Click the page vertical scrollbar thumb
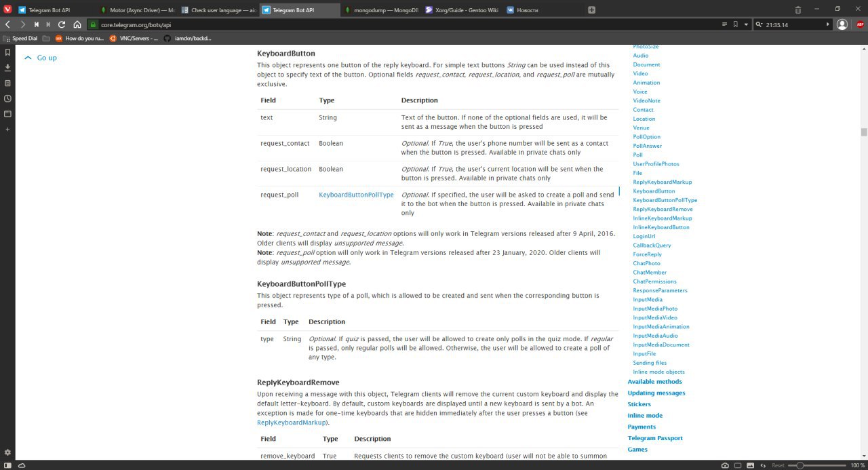Image resolution: width=868 pixels, height=470 pixels. (864, 132)
